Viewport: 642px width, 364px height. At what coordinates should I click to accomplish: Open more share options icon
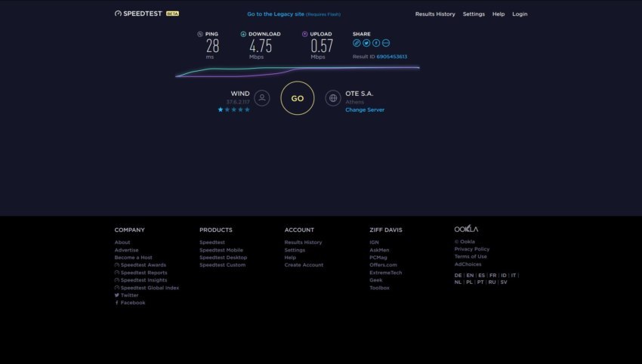pyautogui.click(x=386, y=43)
